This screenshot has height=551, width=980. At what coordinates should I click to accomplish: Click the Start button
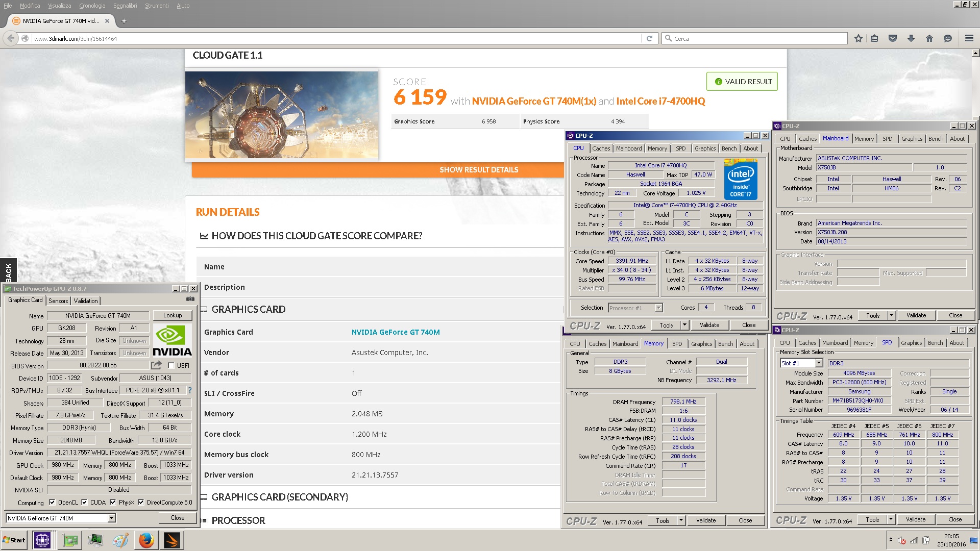14,540
